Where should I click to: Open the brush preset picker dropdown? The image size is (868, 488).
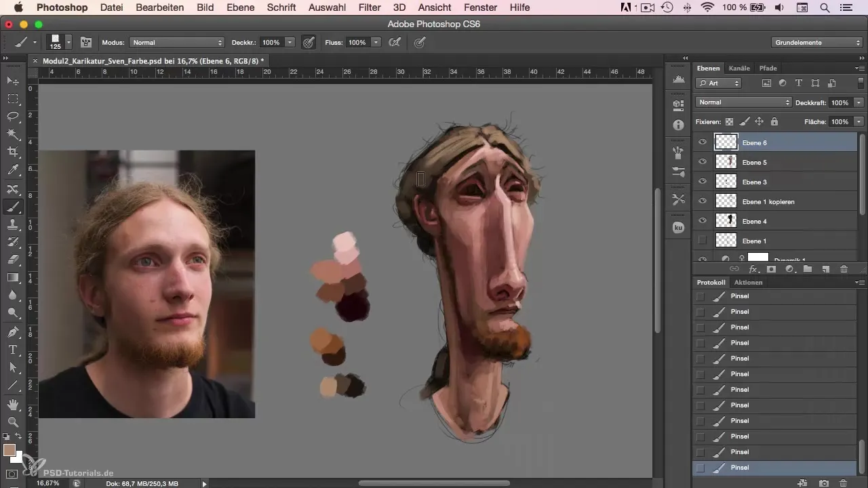click(68, 42)
